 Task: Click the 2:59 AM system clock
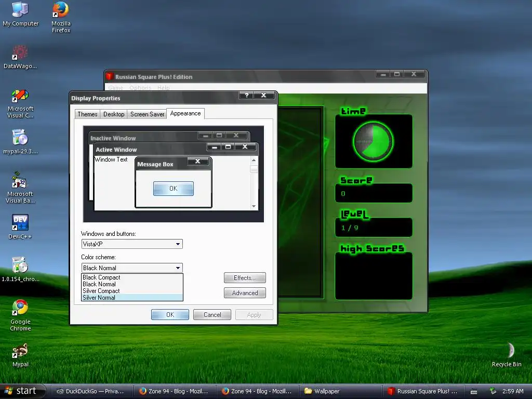click(513, 391)
